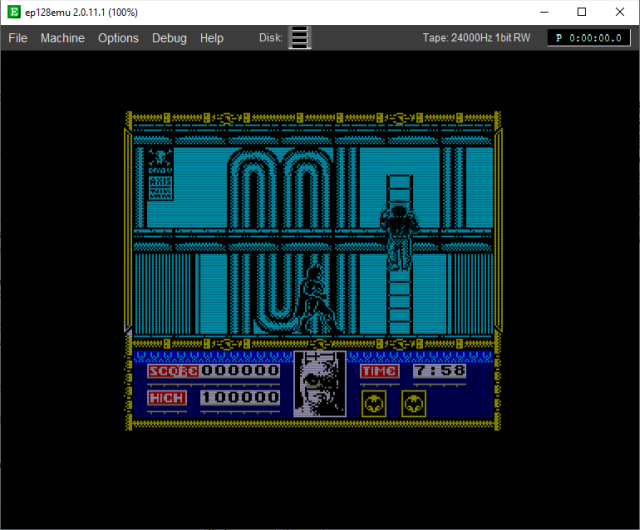Click the score value 000000

point(240,370)
